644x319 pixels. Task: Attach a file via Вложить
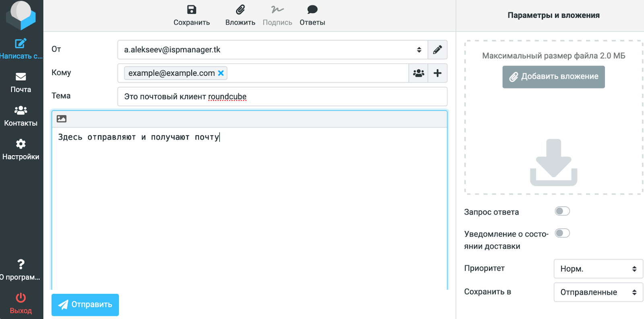tap(240, 16)
